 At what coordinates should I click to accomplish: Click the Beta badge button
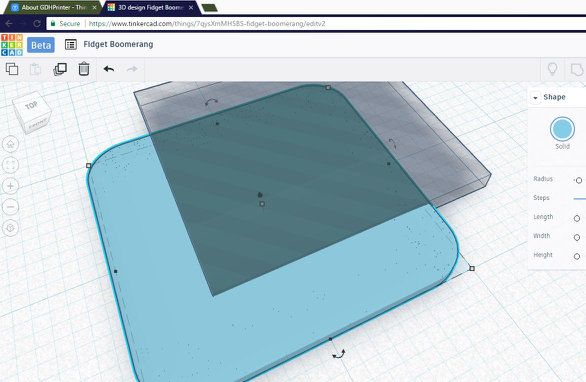pos(41,45)
